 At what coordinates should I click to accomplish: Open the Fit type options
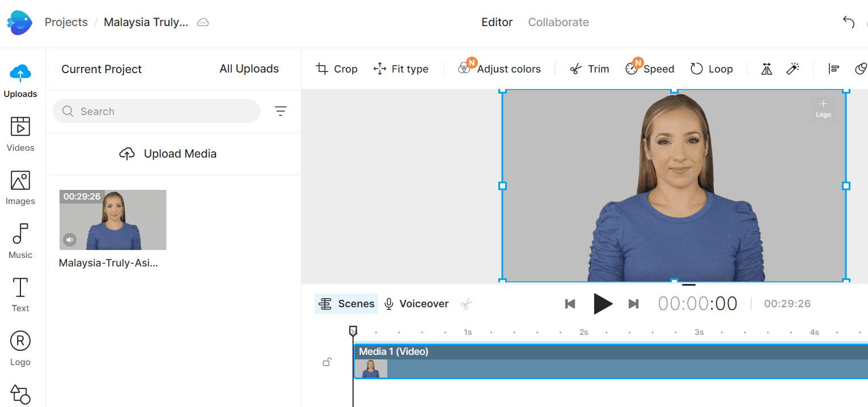[x=401, y=69]
